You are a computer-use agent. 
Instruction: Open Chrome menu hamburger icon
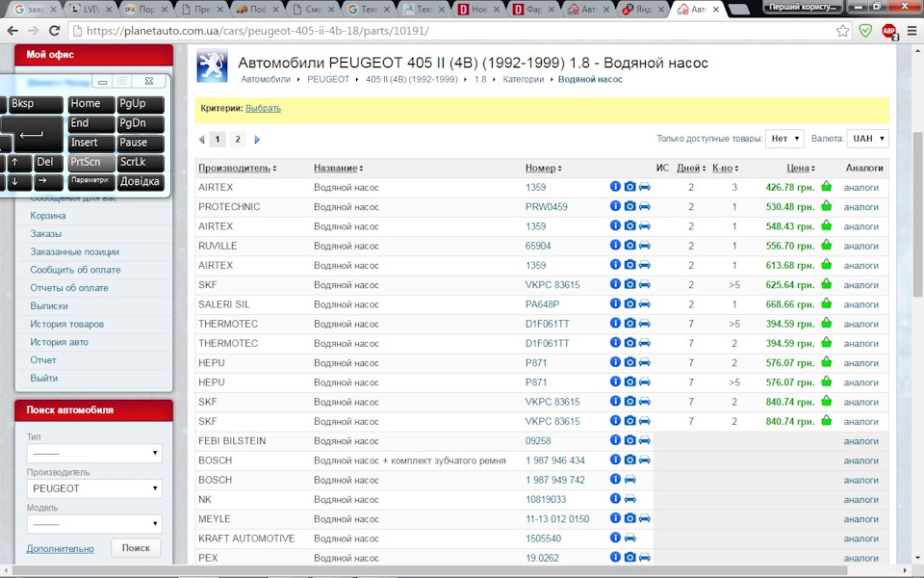coord(911,31)
